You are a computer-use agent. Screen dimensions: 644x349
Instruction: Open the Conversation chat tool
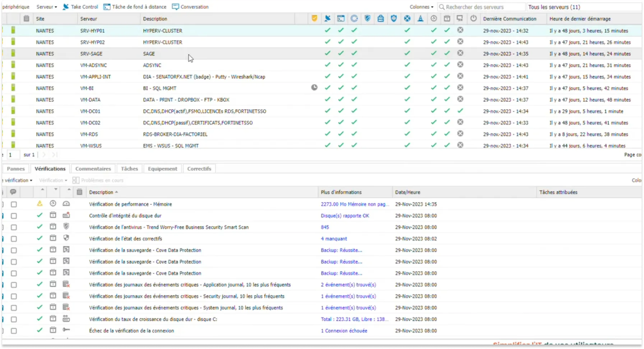(x=190, y=6)
